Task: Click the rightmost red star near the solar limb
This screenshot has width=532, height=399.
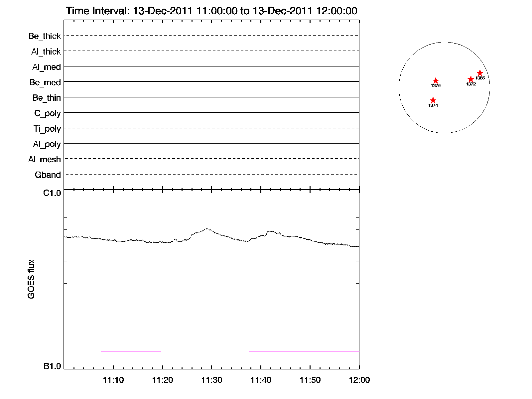Action: click(480, 73)
